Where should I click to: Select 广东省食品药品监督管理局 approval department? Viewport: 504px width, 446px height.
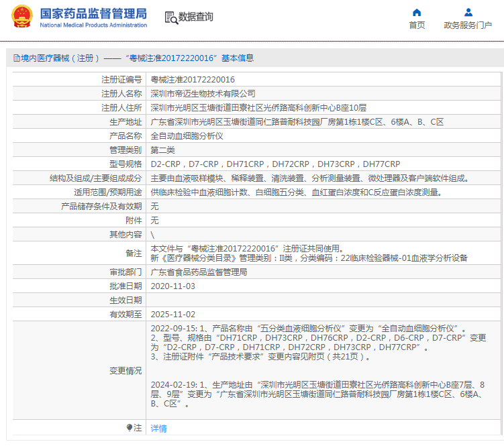(199, 272)
